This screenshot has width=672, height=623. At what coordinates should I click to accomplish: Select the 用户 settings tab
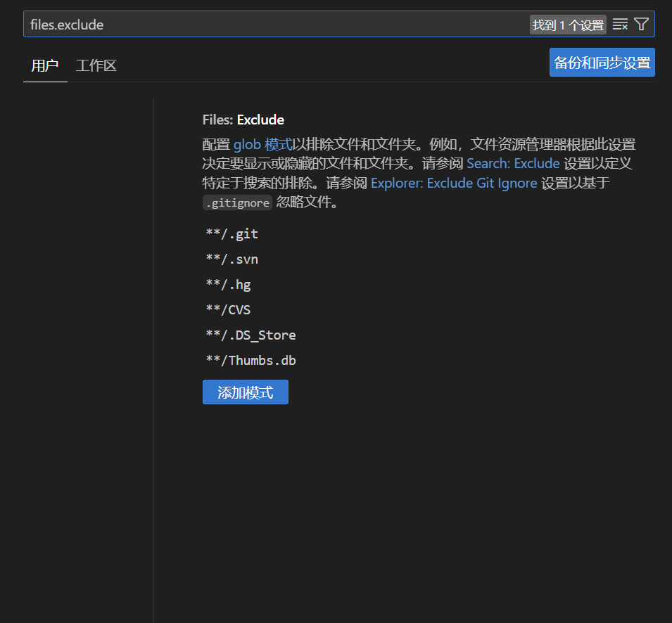point(44,66)
